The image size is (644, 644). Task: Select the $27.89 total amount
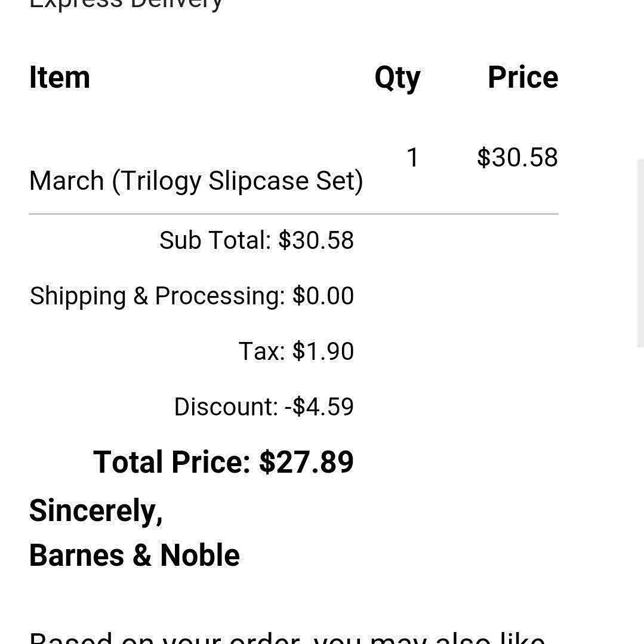306,463
